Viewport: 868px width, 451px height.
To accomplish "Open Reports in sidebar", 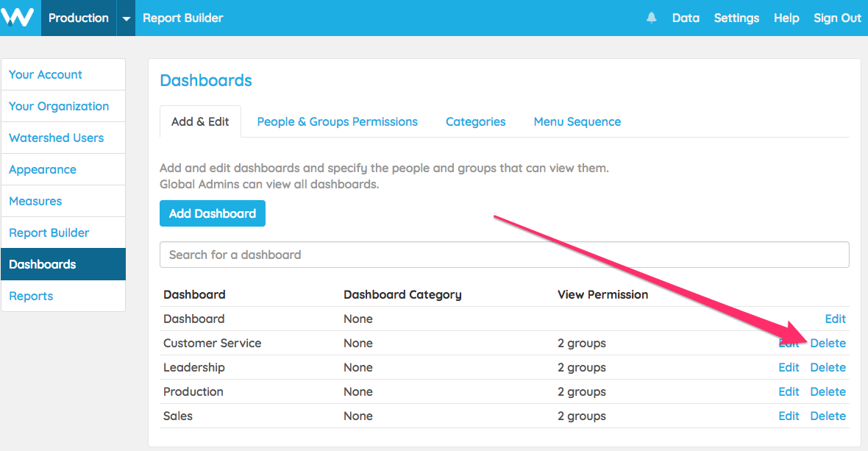I will [63, 296].
